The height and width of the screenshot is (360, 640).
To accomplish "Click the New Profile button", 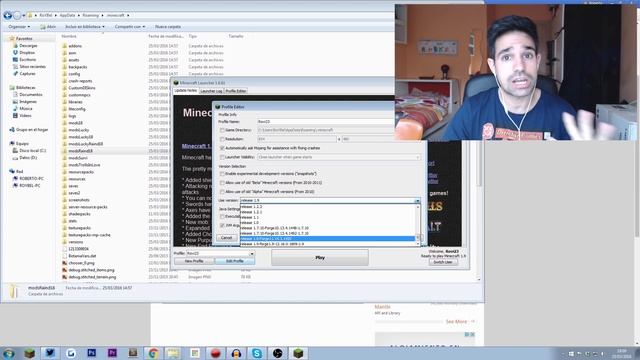I will pyautogui.click(x=194, y=261).
